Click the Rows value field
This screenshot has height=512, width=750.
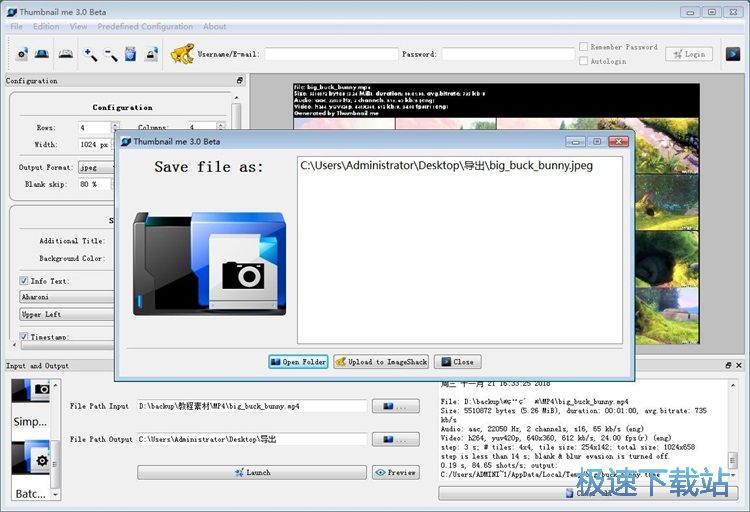(94, 127)
